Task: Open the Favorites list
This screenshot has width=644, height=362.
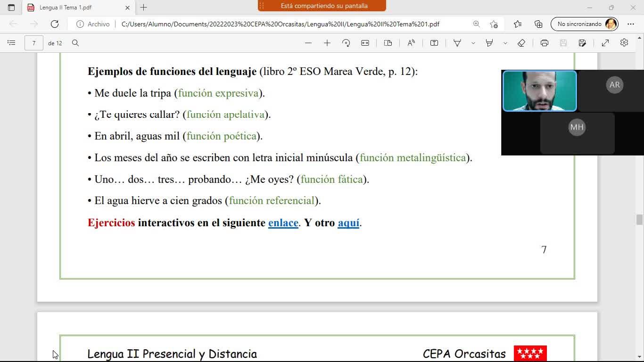Action: pos(518,24)
